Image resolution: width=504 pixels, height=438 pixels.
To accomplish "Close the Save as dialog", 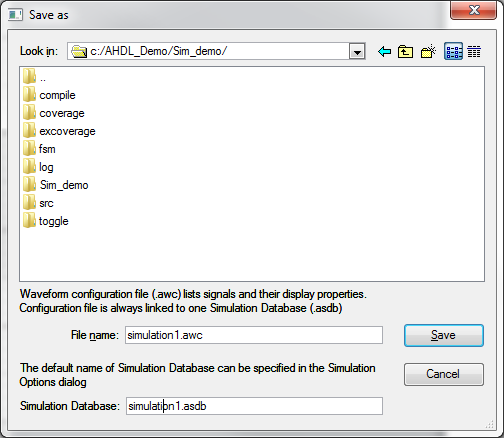I will pyautogui.click(x=473, y=10).
